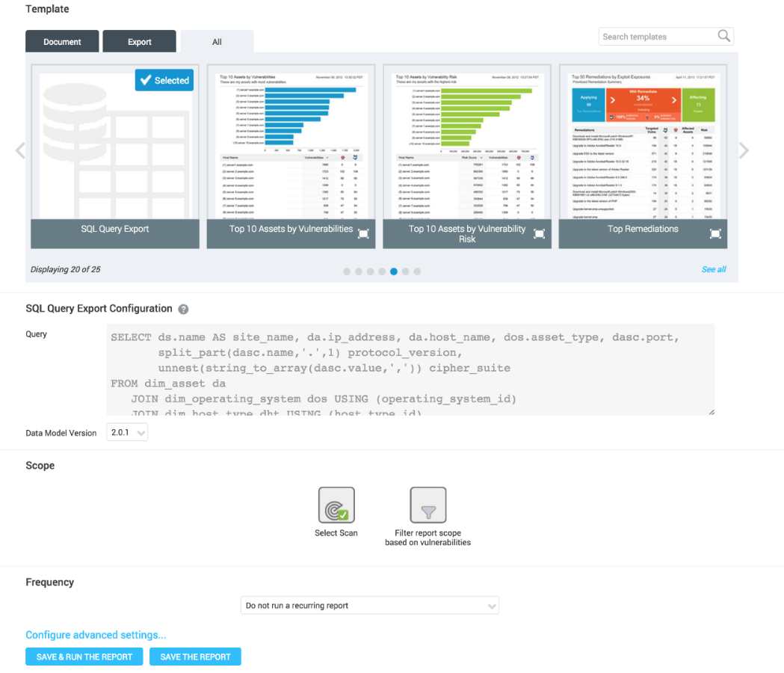Open the Data Model Version dropdown
This screenshot has width=784, height=673.
pos(129,432)
